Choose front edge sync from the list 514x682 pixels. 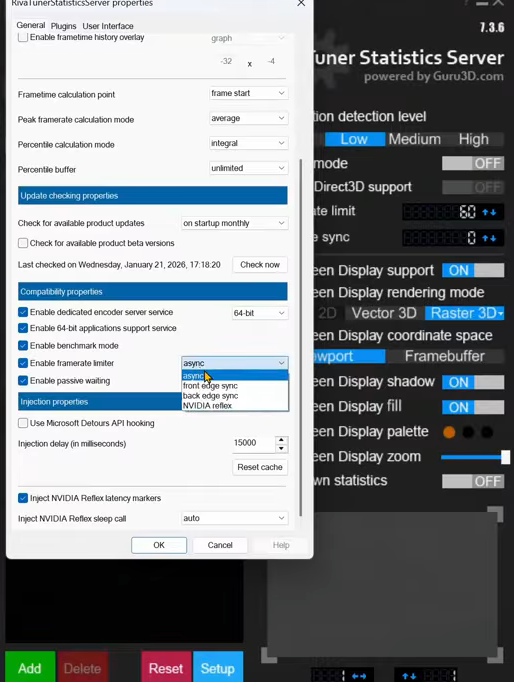click(x=235, y=386)
